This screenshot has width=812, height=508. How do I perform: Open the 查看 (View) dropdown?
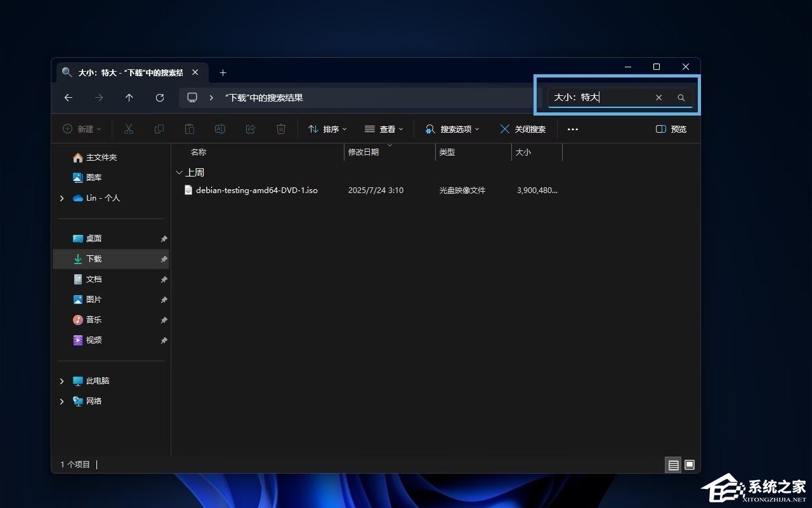pos(384,129)
